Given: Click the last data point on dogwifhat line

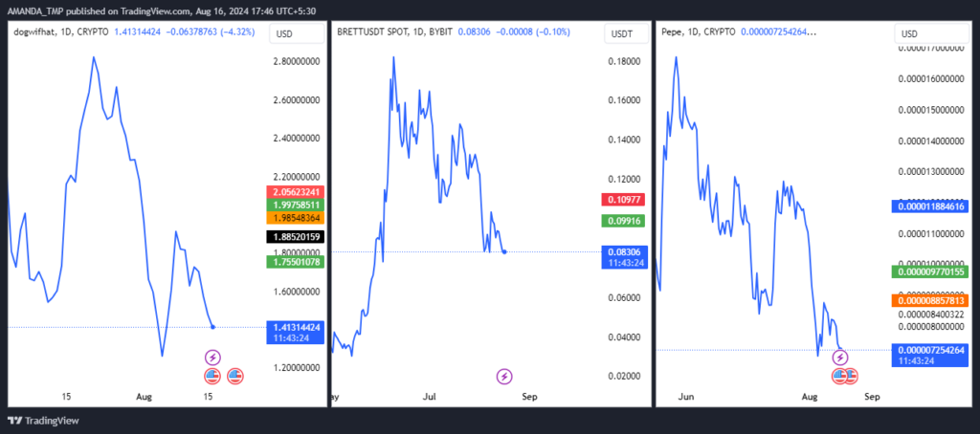Looking at the screenshot, I should tap(213, 327).
